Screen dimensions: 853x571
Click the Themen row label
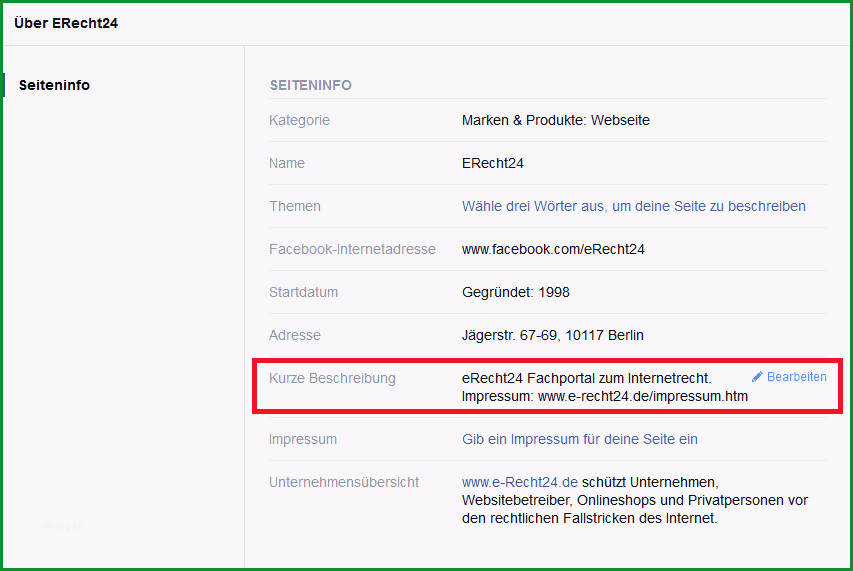click(295, 207)
